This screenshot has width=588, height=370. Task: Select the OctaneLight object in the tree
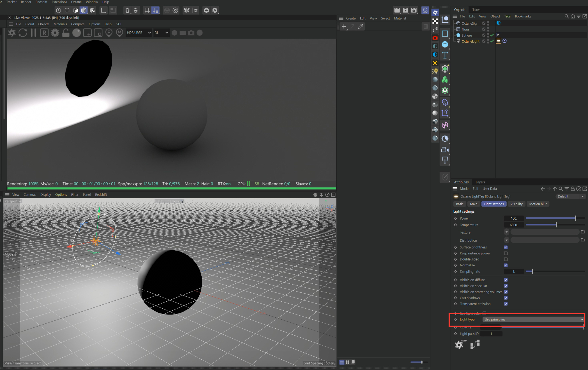coord(470,41)
